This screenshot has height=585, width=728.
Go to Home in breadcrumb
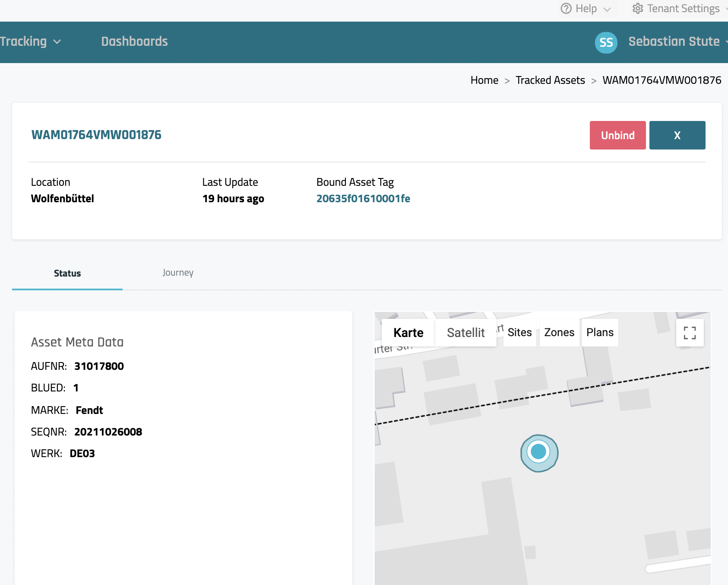point(484,80)
